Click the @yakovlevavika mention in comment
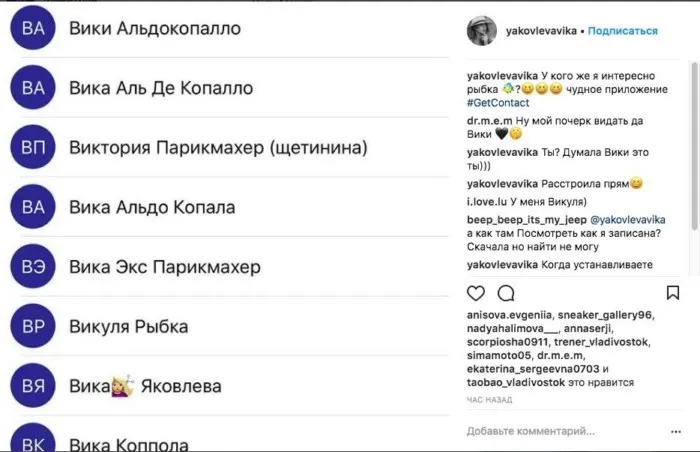Viewport: 700px width, 452px height. 628,218
